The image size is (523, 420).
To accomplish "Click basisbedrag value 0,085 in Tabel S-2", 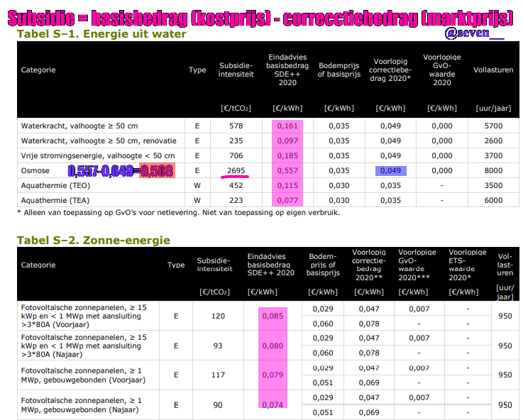I will 272,316.
